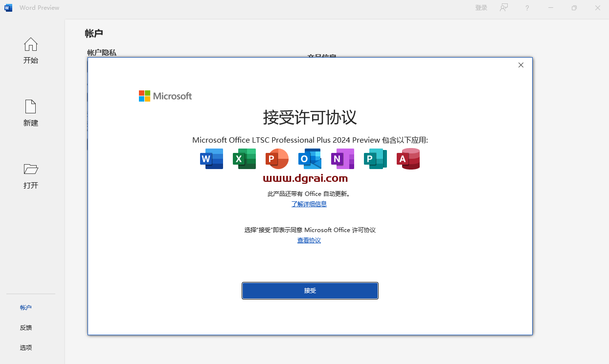Open the 开始 (Home) page in sidebar
The height and width of the screenshot is (364, 609).
31,51
